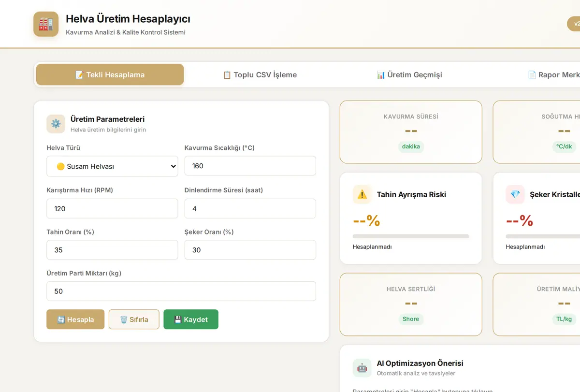Open the Toplu CSV İşleme tab

[x=260, y=74]
